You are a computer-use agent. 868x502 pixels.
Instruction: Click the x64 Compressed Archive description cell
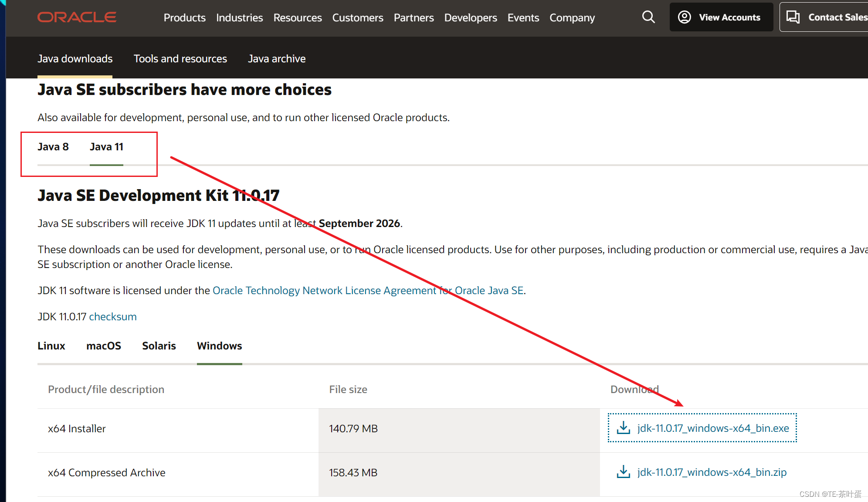178,474
